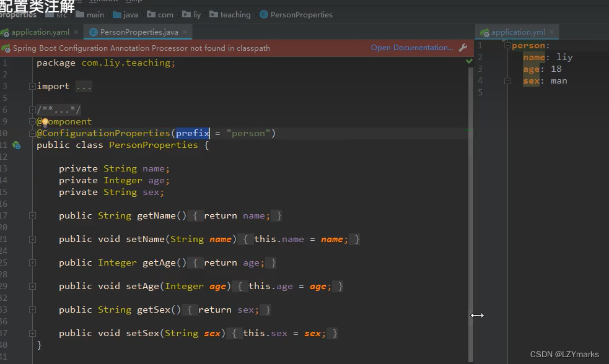Screen dimensions: 609x364
Task: Click the class icon on PersonProperties.java tab
Action: 93,32
